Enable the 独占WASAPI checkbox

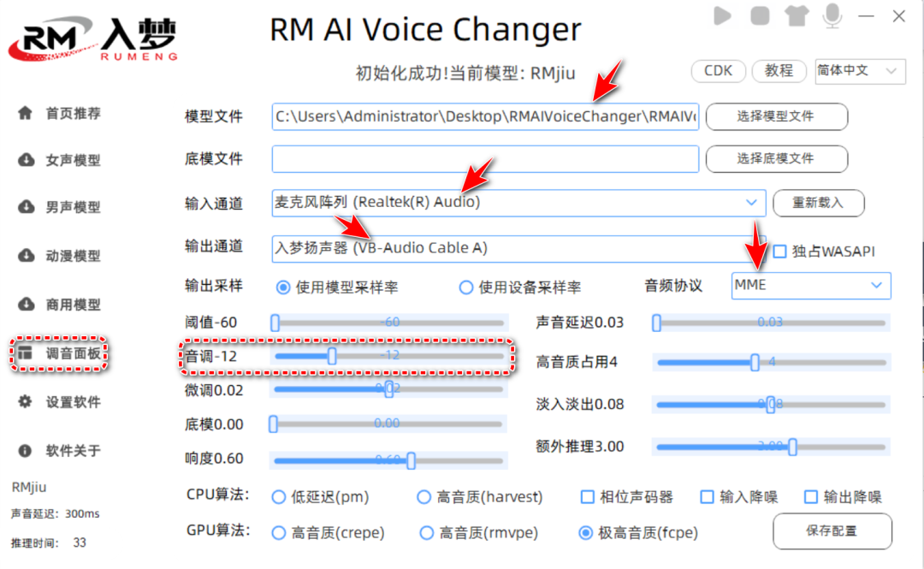pos(779,252)
